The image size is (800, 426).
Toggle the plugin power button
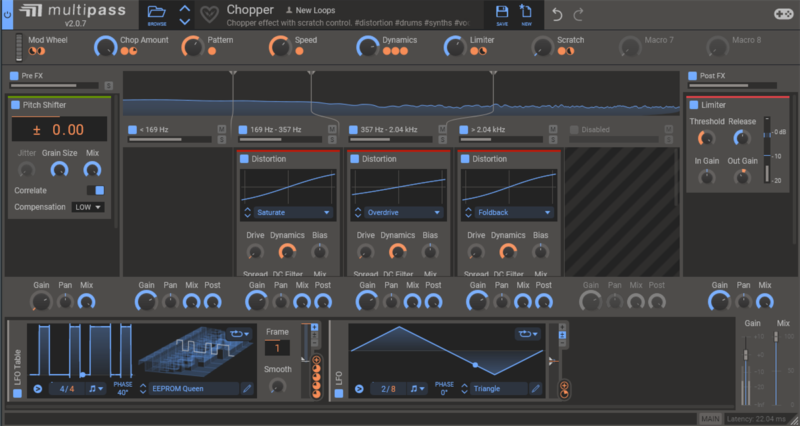coord(8,14)
